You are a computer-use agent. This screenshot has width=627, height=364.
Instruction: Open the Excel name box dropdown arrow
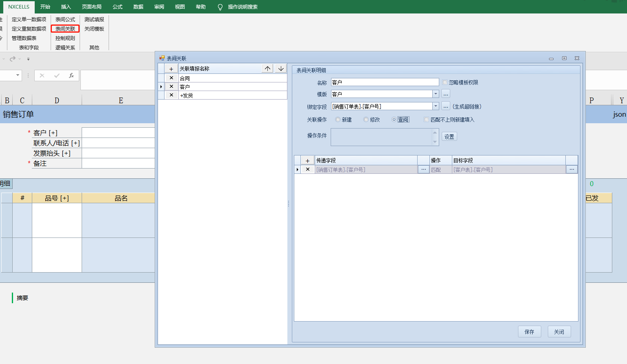coord(18,75)
